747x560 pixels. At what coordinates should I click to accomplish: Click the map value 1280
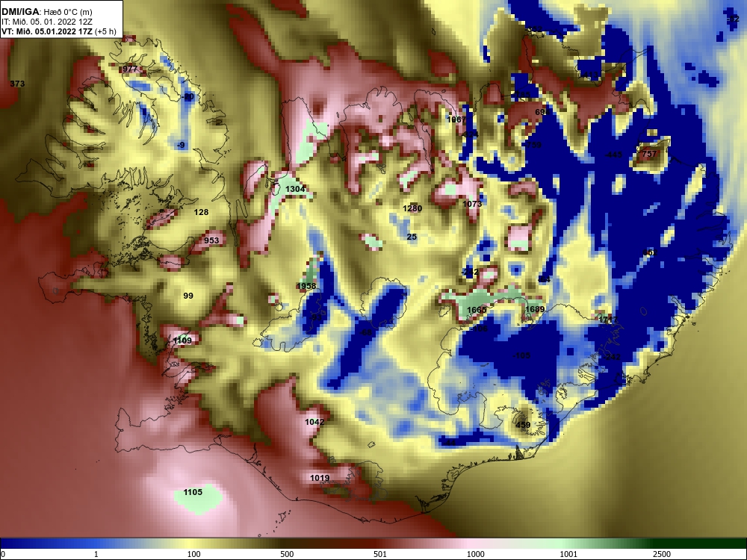click(x=412, y=208)
